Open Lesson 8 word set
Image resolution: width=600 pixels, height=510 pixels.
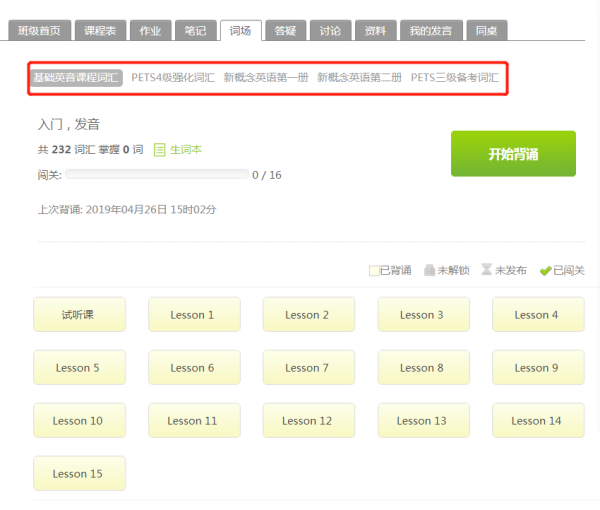(x=423, y=367)
